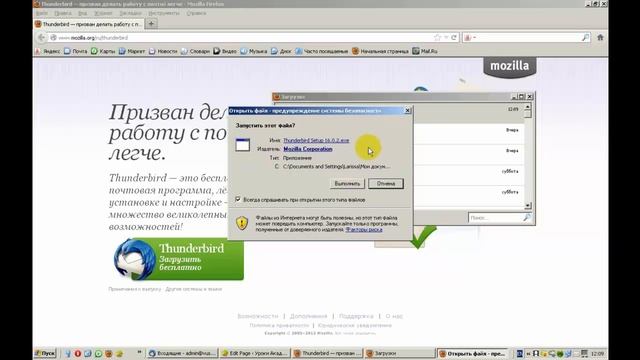Open the Почта bookmark

pos(76,51)
